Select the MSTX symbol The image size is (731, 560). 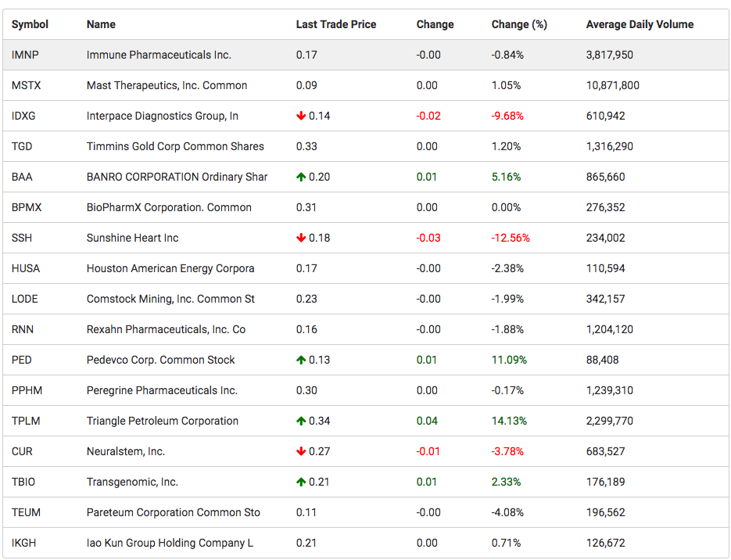coord(26,85)
